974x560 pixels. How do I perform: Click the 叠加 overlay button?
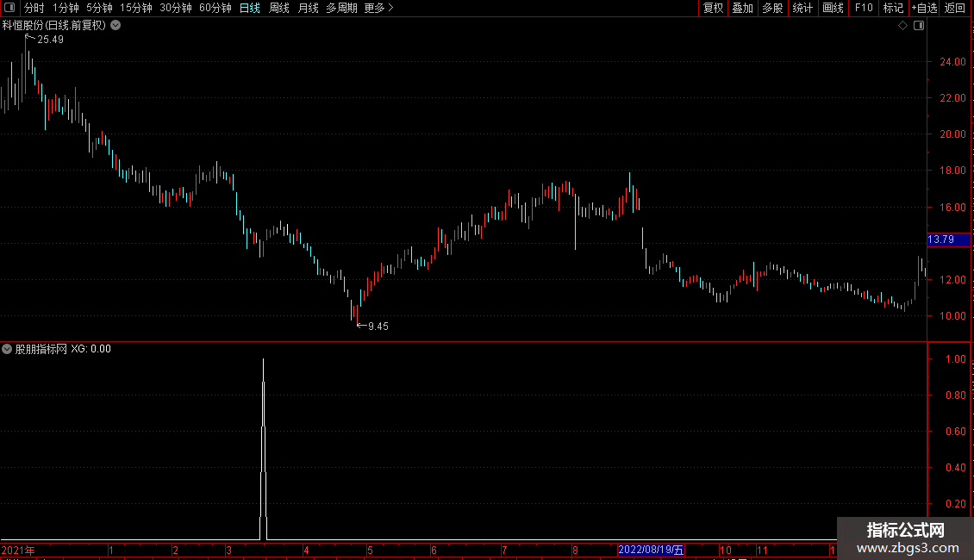pos(742,8)
